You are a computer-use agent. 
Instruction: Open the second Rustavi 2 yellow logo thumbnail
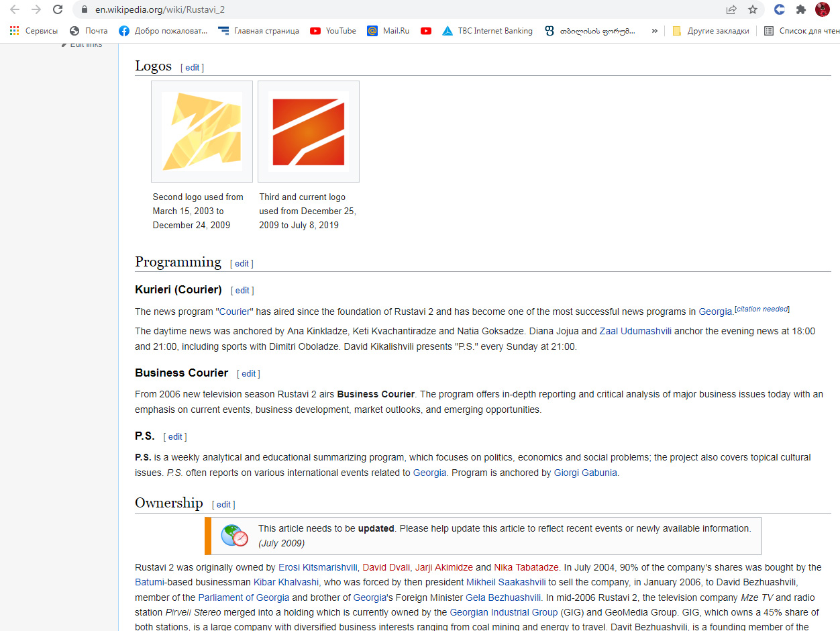pyautogui.click(x=202, y=132)
